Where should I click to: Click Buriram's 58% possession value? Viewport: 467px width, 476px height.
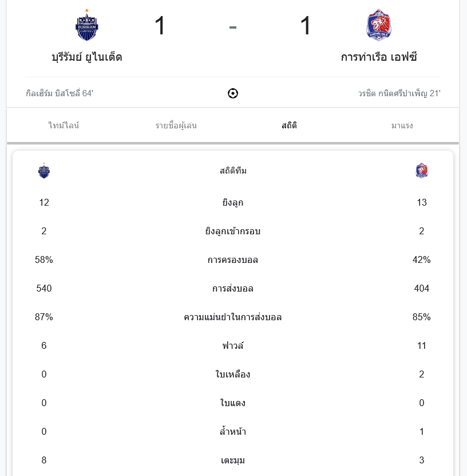(44, 260)
